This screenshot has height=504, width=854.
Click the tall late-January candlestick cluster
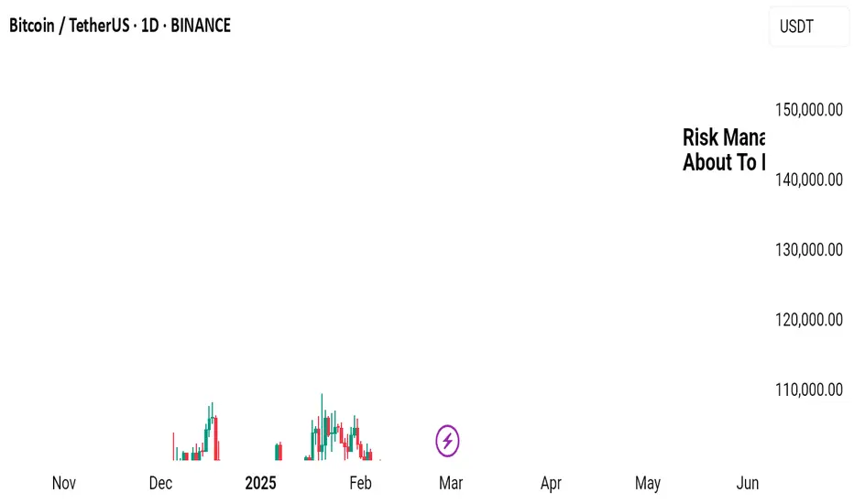pos(332,431)
